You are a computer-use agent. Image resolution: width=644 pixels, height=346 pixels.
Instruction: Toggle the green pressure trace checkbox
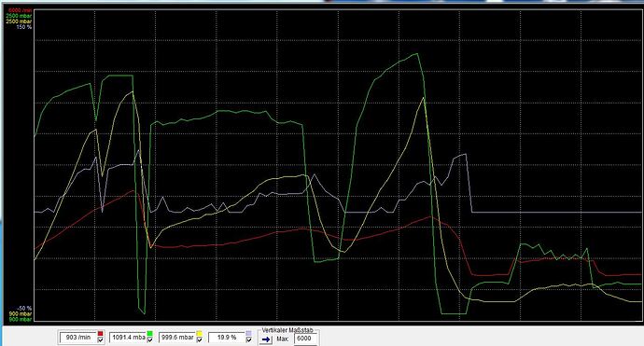tap(150, 339)
